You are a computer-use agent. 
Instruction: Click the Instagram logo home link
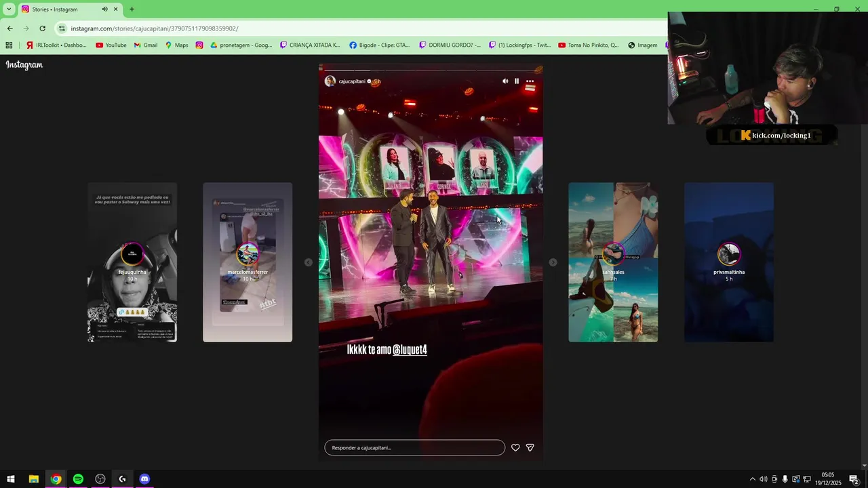(24, 65)
